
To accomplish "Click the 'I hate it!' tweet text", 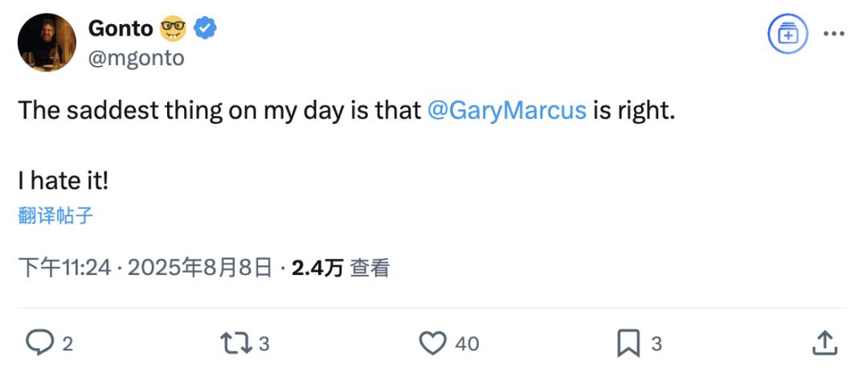I will click(63, 181).
